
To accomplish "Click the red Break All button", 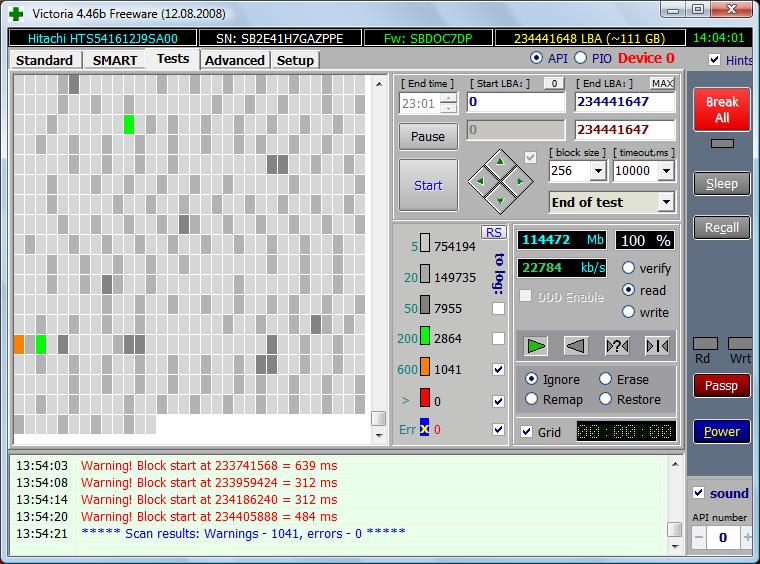I will (x=722, y=110).
